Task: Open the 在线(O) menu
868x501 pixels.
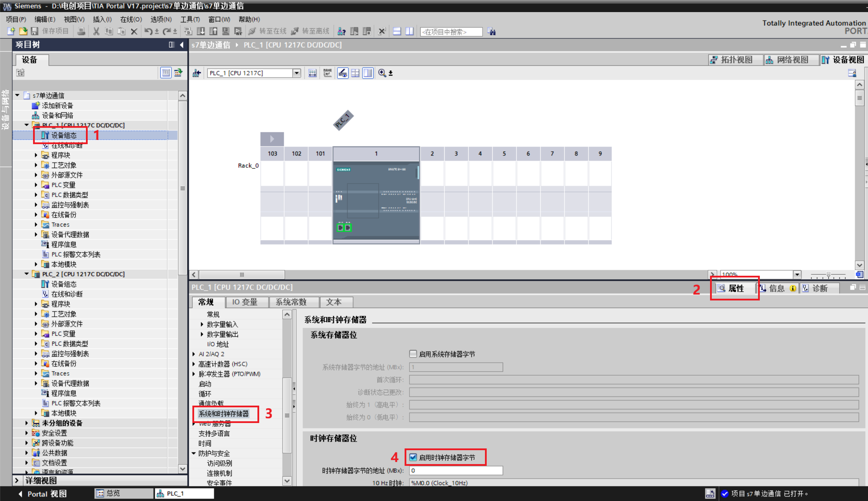Action: click(x=131, y=19)
